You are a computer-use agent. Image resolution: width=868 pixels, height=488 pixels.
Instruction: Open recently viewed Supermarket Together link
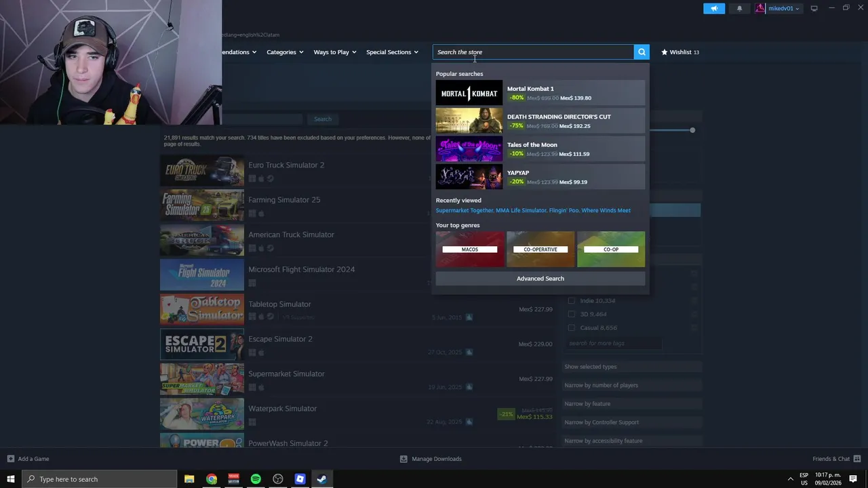465,211
